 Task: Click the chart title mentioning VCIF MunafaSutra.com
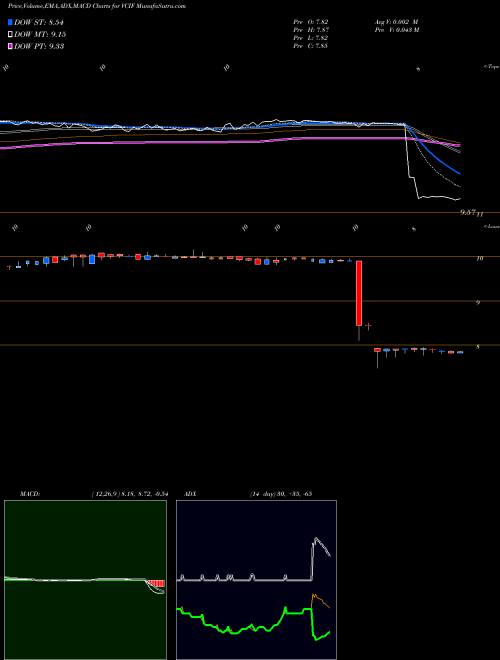click(x=97, y=6)
